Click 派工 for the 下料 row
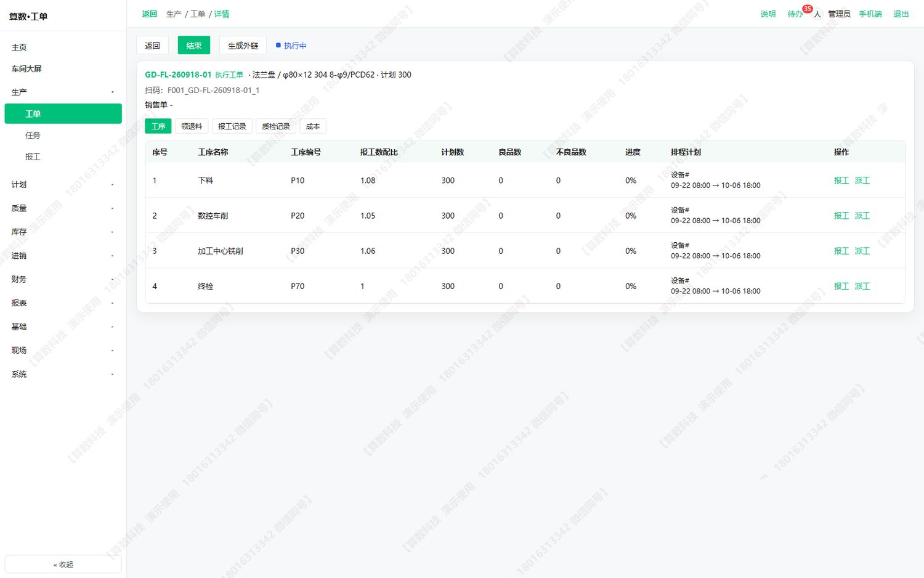924x578 pixels. pyautogui.click(x=862, y=181)
